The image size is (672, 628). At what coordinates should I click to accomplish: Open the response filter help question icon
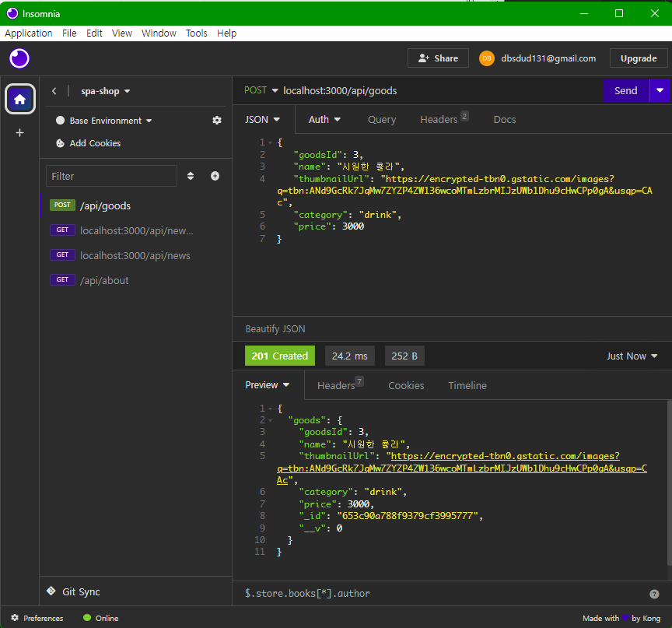tap(654, 594)
